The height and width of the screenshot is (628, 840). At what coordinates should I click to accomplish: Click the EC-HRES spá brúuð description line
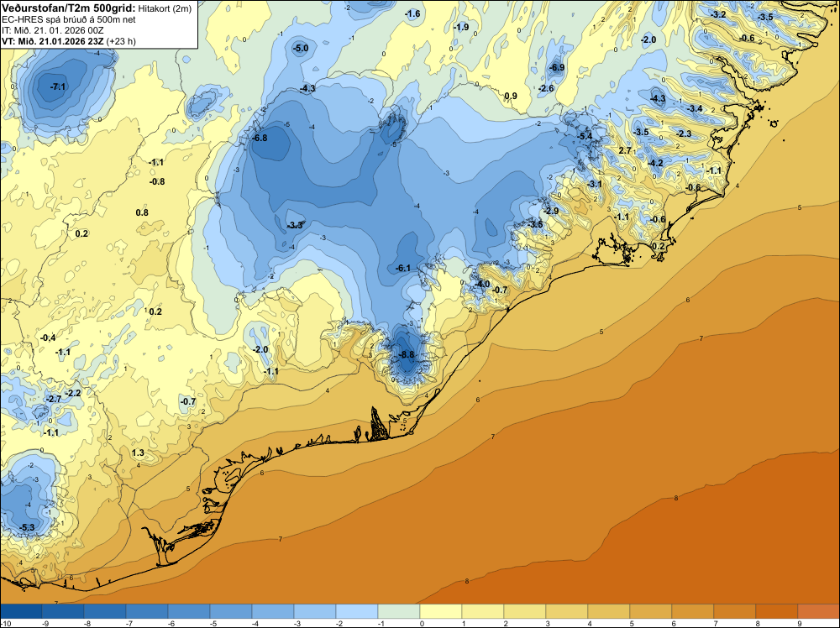tap(69, 20)
